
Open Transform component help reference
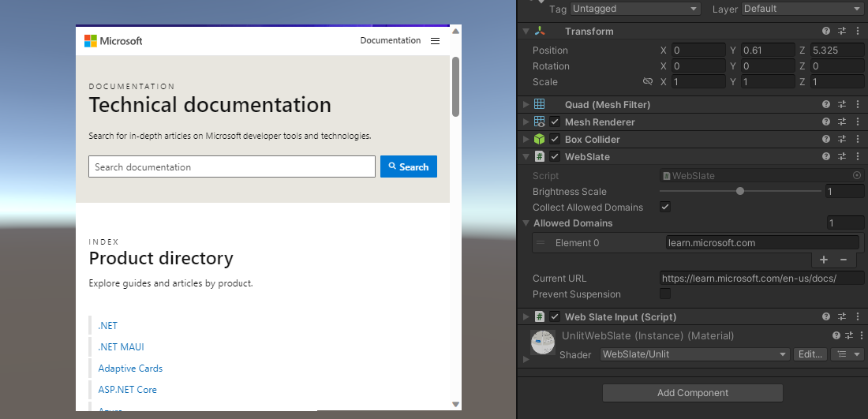tap(826, 32)
